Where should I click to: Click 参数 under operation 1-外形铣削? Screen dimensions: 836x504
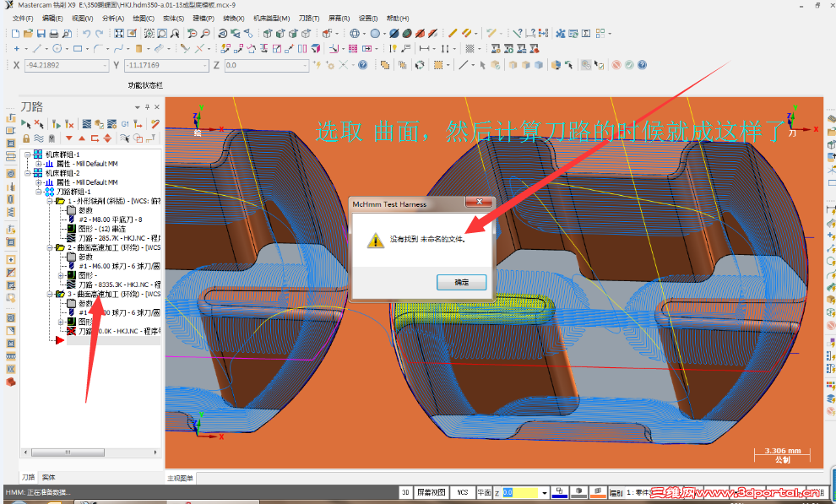(x=84, y=211)
